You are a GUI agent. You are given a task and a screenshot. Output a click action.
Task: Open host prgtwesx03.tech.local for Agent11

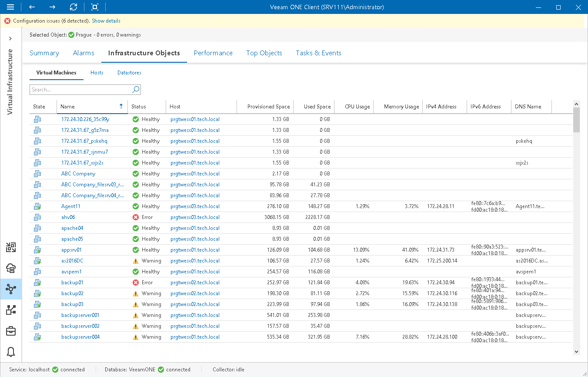point(194,206)
